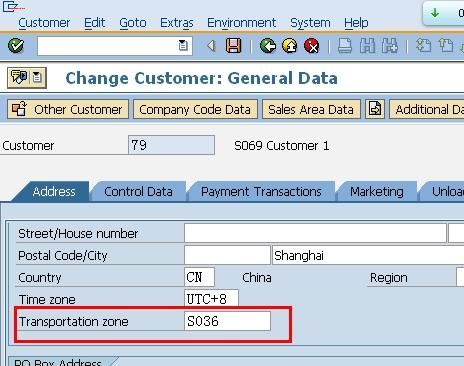Open the Goto menu
Screen dimensions: 464x366
coord(133,23)
